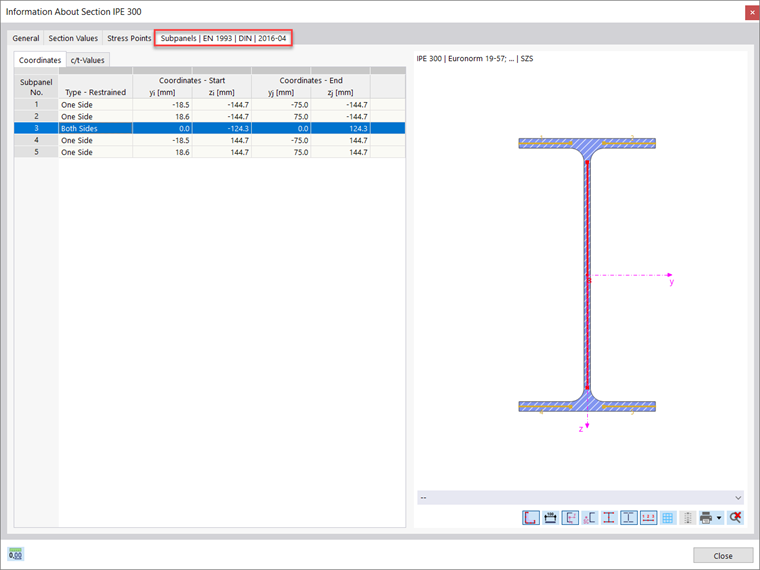The image size is (760, 570).
Task: Click the 'Both Sides' type cell
Action: pos(95,128)
